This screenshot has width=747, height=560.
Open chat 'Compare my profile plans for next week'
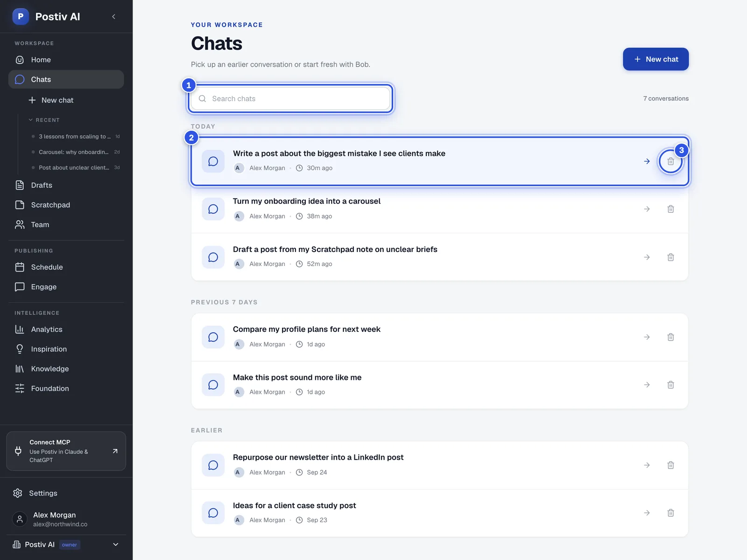point(440,337)
